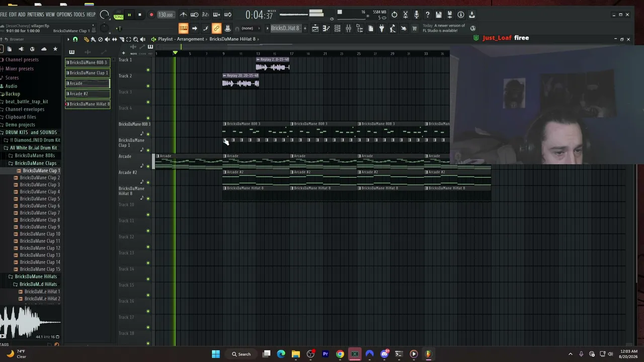Select the BricksDaMane Clap 1 pattern in picker
This screenshot has height=362, width=644.
coord(88,73)
